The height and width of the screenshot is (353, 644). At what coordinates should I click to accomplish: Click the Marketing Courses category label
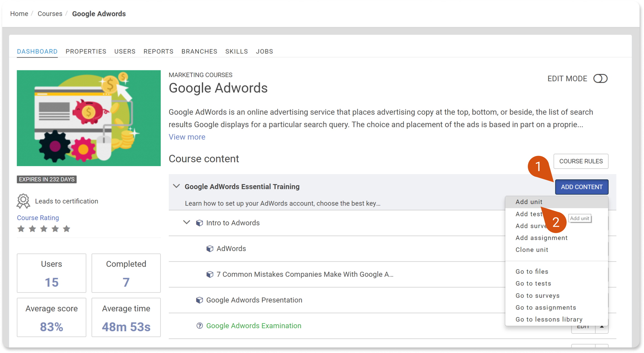coord(200,75)
